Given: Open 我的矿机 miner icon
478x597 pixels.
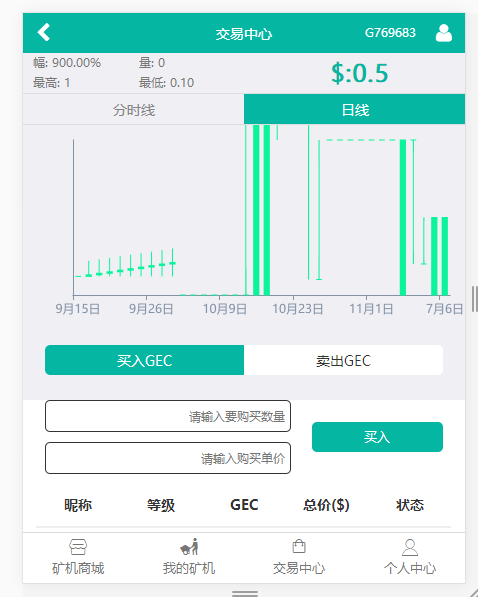Looking at the screenshot, I should [189, 547].
